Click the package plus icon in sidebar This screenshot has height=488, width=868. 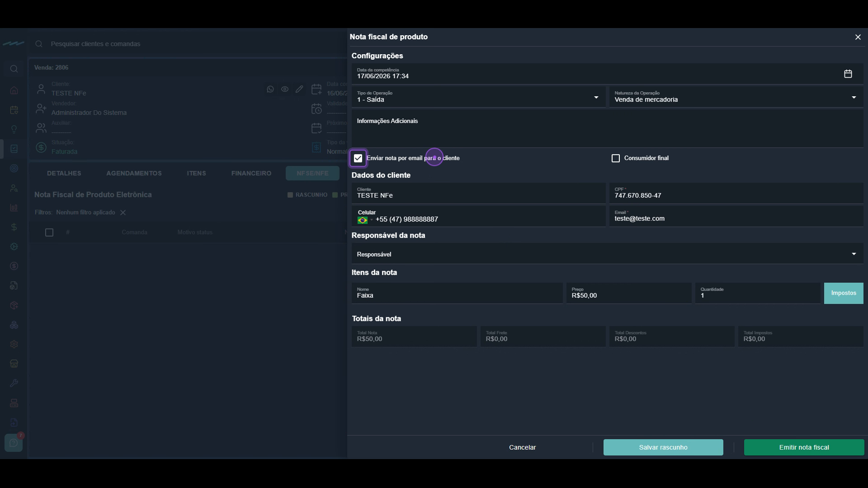(x=14, y=305)
